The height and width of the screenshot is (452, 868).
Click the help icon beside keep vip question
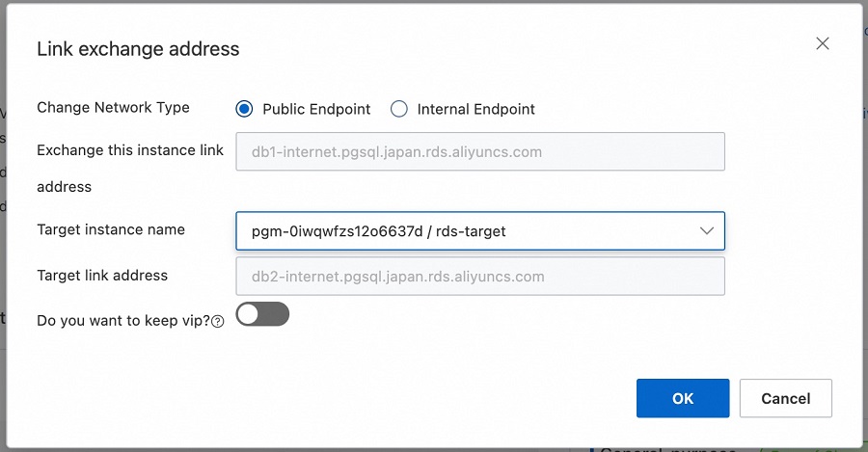click(218, 322)
